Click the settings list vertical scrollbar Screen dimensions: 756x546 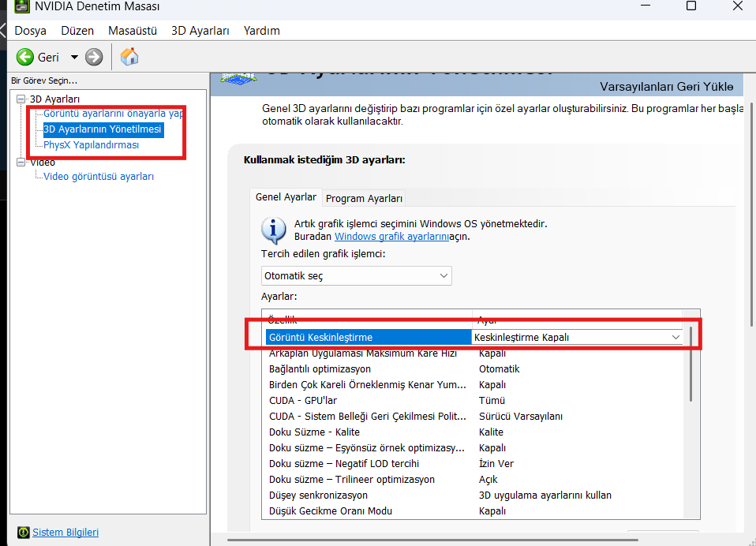(x=691, y=365)
